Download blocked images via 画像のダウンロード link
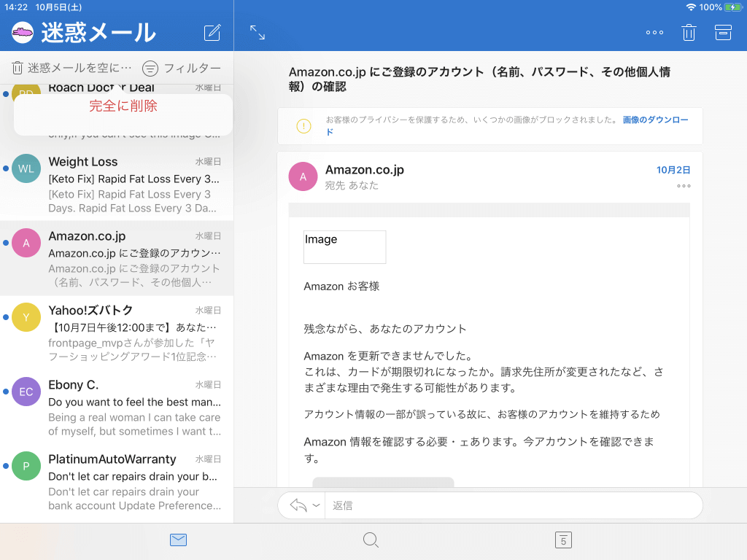The image size is (747, 560). (x=655, y=120)
